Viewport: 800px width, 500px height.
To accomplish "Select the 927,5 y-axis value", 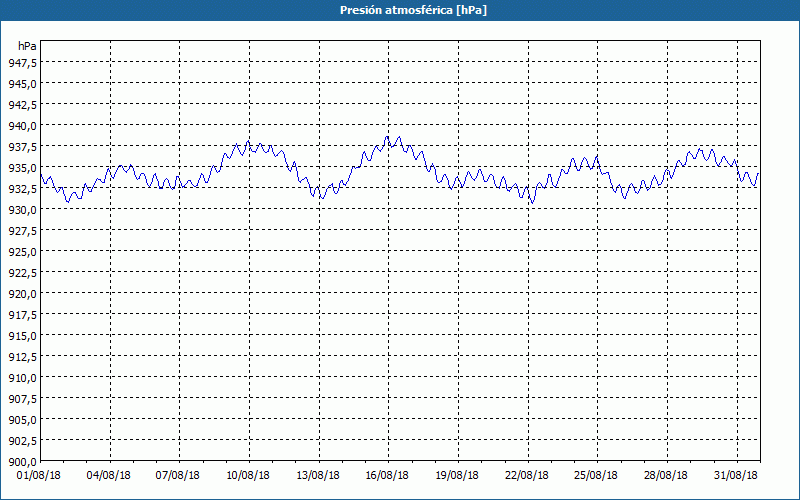I will pos(22,231).
